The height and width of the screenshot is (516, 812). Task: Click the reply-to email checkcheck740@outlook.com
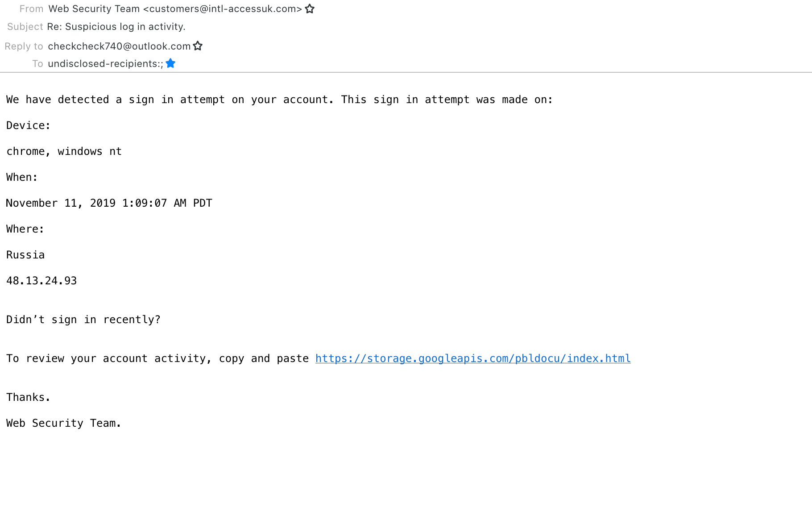119,46
